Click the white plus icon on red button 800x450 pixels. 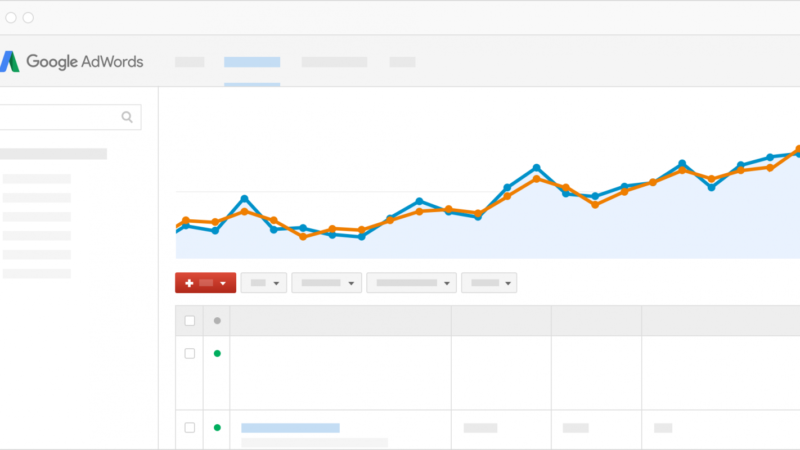(189, 283)
